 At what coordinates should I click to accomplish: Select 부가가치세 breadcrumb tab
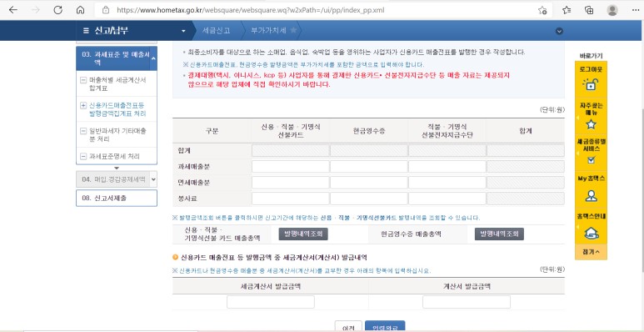[269, 30]
